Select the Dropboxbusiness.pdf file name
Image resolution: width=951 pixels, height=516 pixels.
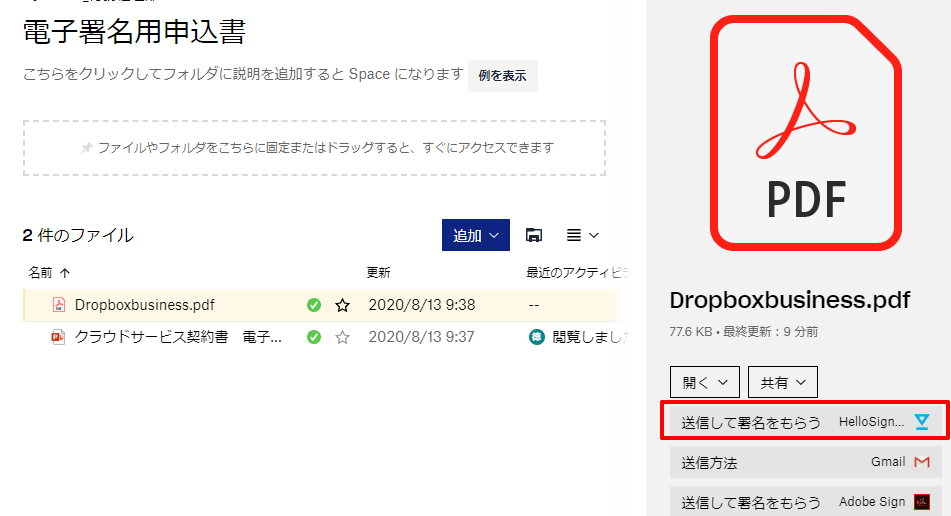(x=144, y=305)
